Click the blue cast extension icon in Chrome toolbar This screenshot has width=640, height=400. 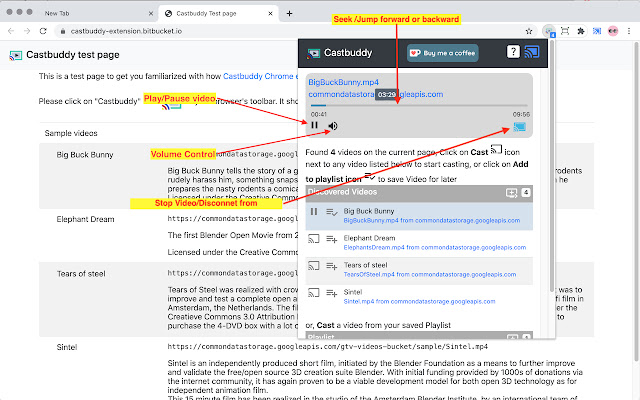point(597,31)
